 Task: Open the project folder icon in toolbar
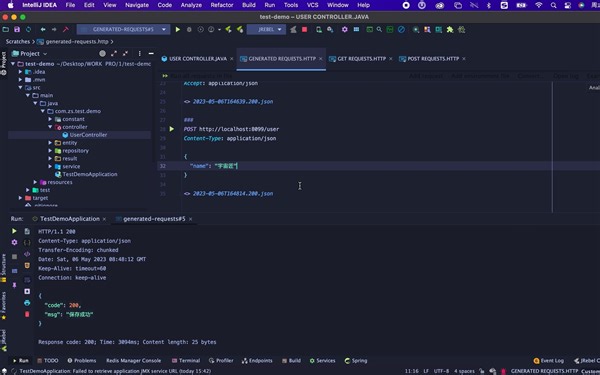click(x=6, y=29)
